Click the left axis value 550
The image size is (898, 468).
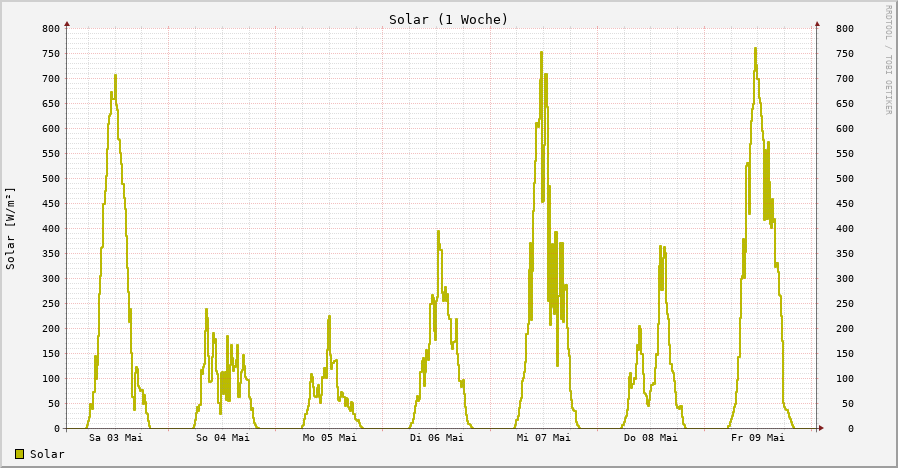tap(51, 154)
